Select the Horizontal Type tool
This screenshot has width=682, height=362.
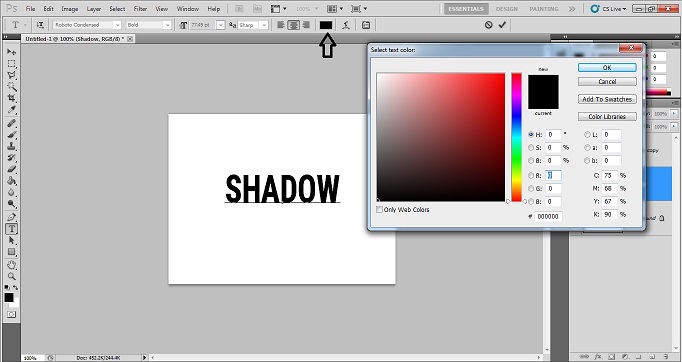point(11,229)
